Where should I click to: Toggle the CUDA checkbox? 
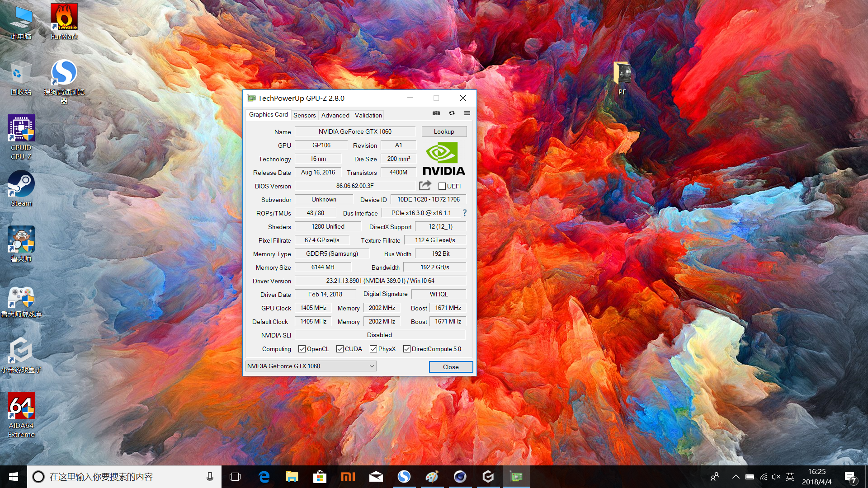click(x=340, y=349)
